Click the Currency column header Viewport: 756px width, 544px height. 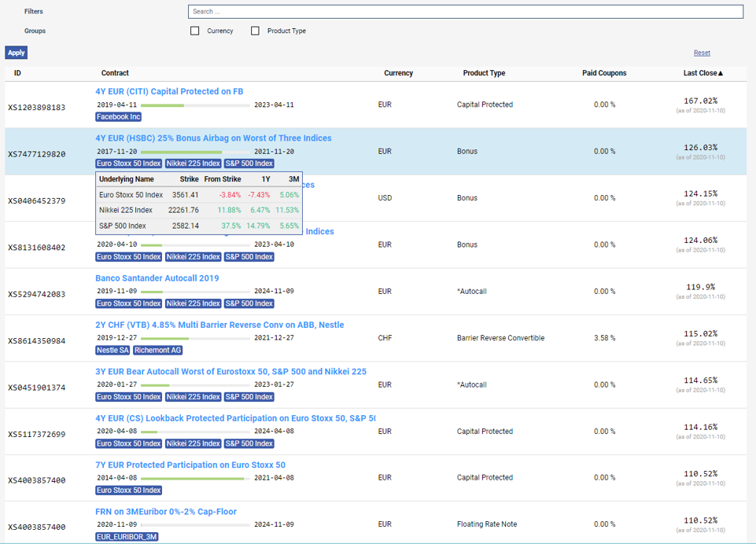pyautogui.click(x=398, y=73)
